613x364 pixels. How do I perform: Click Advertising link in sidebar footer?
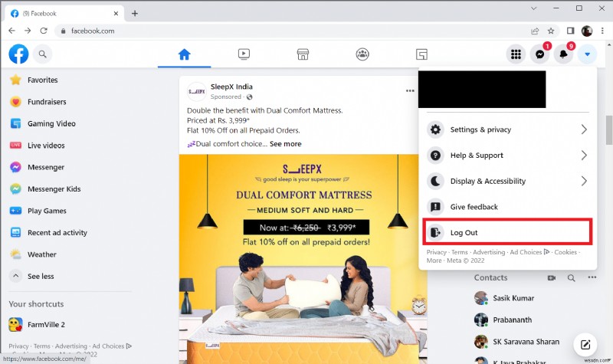[71, 346]
